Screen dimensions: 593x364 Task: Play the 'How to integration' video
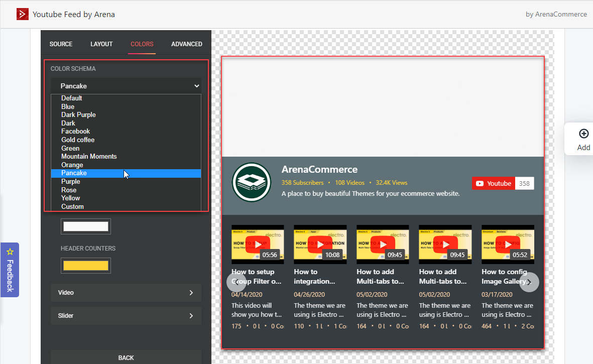click(x=320, y=244)
